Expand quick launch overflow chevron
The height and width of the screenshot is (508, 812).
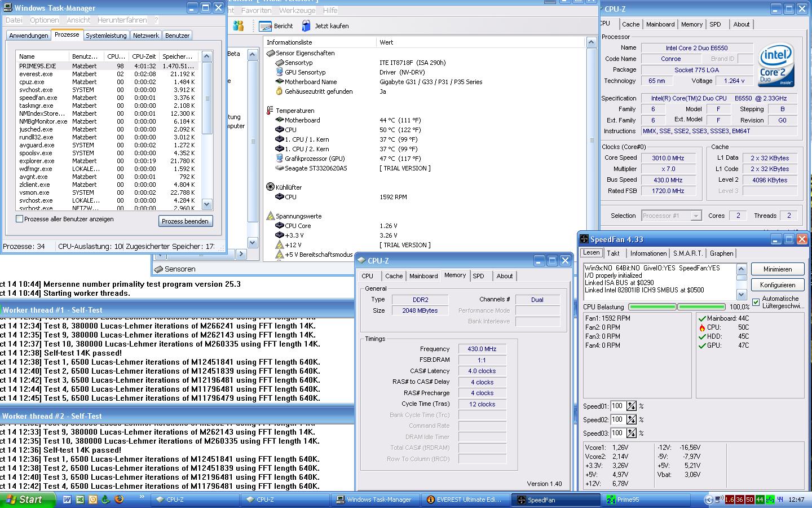(142, 497)
